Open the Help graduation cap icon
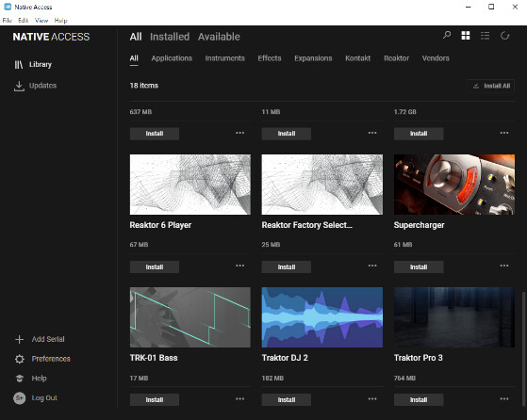The height and width of the screenshot is (420, 527). click(x=20, y=379)
